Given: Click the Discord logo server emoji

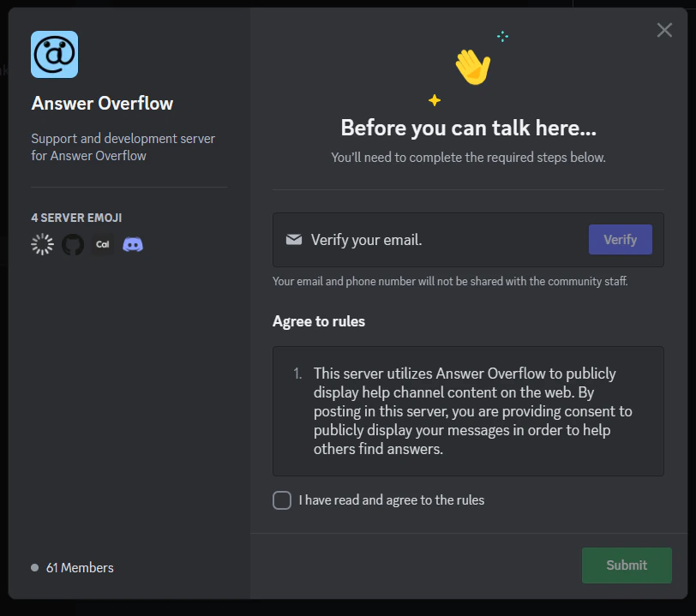Looking at the screenshot, I should coord(133,244).
